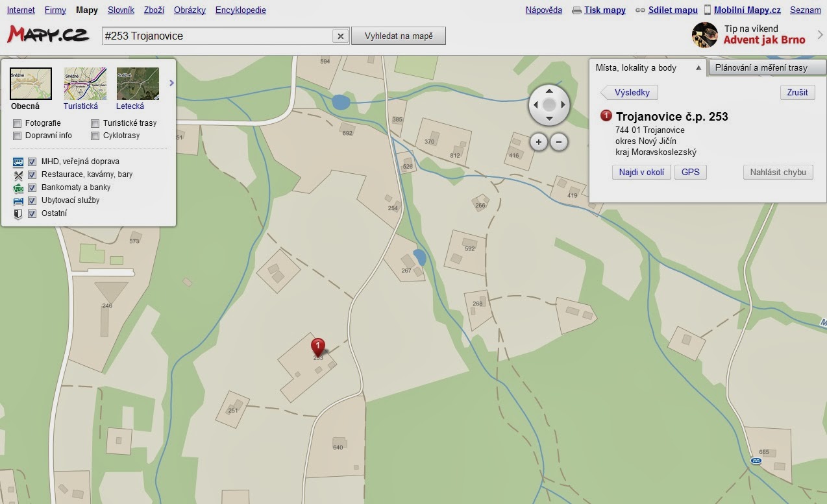
Task: Select the Ubytovací služby bed icon
Action: [18, 200]
